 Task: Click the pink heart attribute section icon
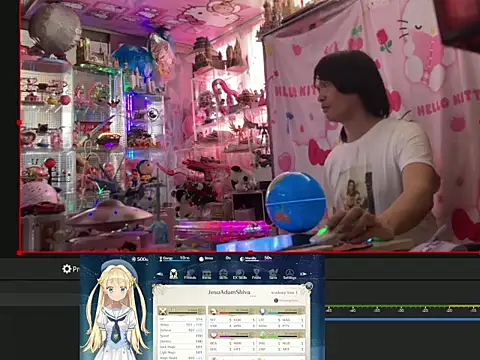pos(213,334)
